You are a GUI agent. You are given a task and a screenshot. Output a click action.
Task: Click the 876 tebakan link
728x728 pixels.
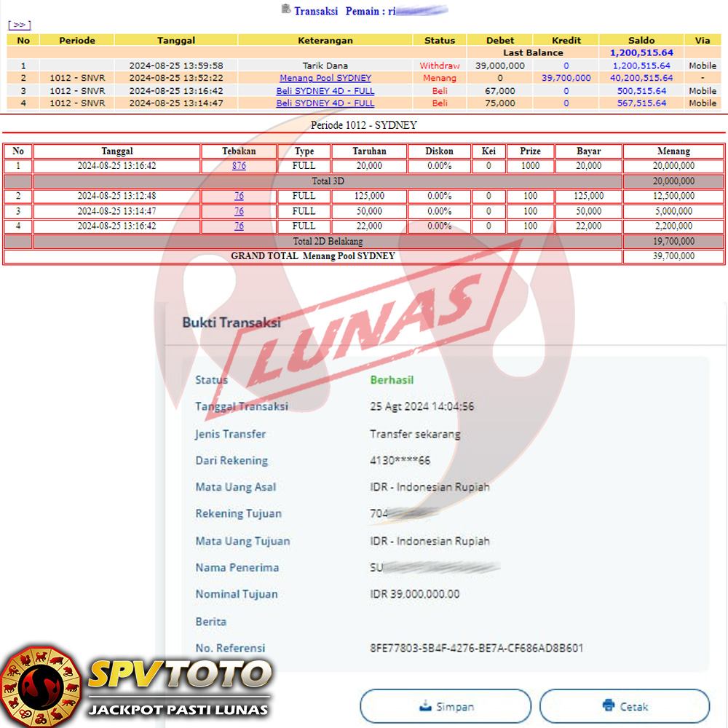point(239,166)
